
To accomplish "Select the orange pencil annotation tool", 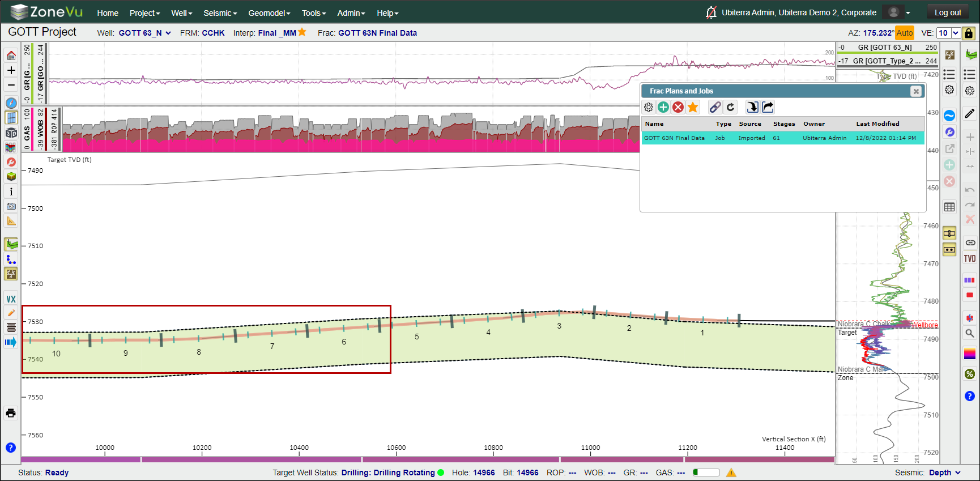I will point(11,313).
